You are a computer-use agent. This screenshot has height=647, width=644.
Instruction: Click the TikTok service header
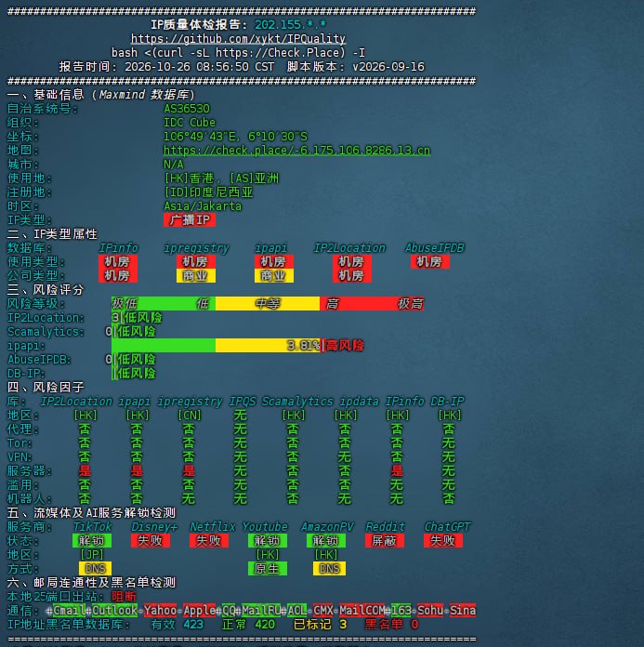(92, 527)
